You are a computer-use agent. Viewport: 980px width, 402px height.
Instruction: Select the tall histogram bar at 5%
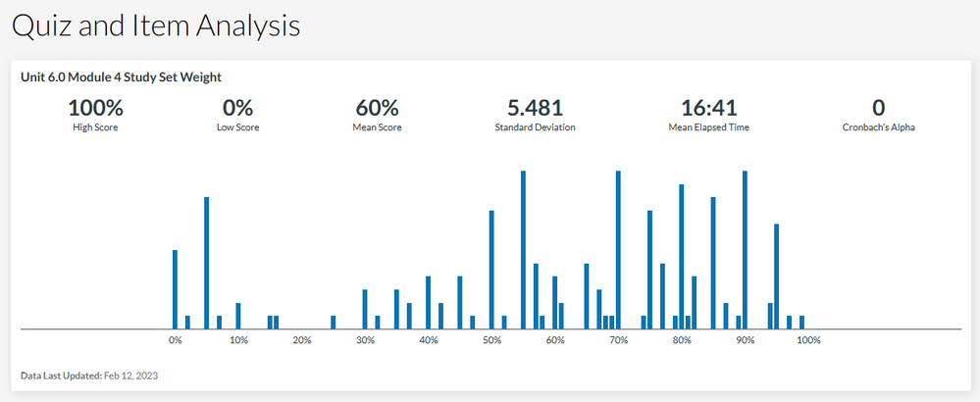click(x=207, y=263)
